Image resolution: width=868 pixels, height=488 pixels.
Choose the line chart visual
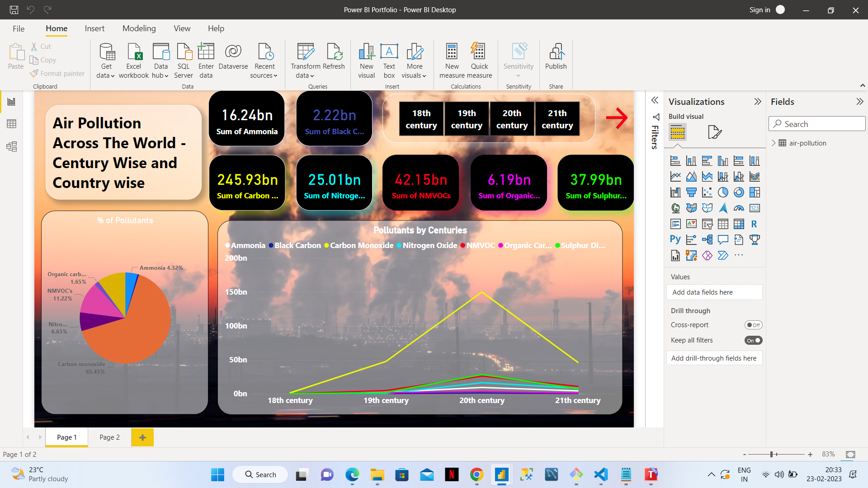click(x=675, y=176)
